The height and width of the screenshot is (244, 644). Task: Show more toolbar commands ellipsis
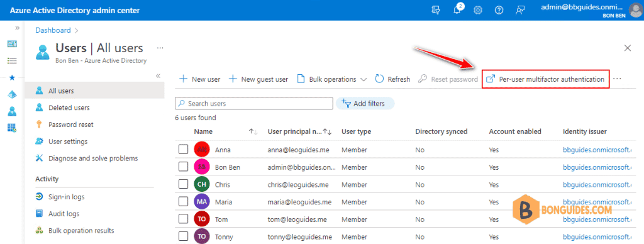point(617,79)
